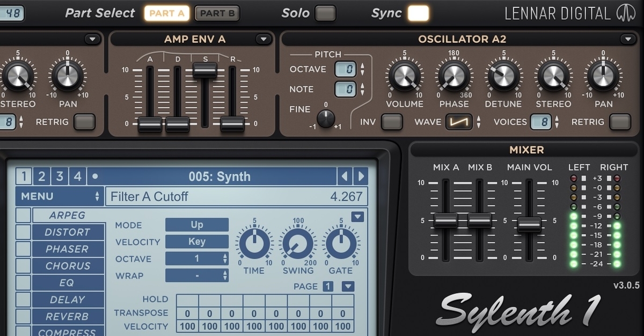644x336 pixels.
Task: Click the Main Vol fader
Action: pos(529,225)
